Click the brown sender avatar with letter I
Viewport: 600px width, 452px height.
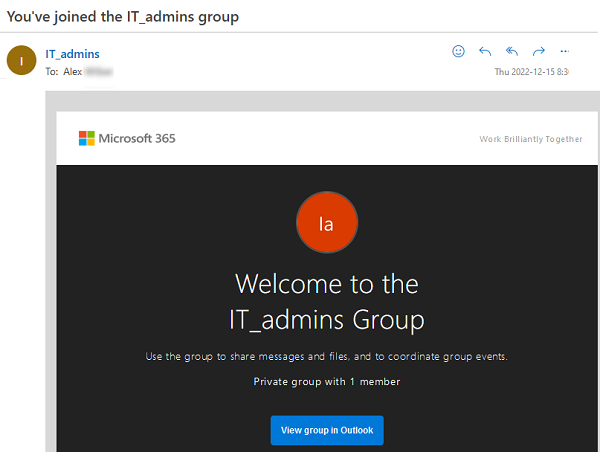coord(21,60)
